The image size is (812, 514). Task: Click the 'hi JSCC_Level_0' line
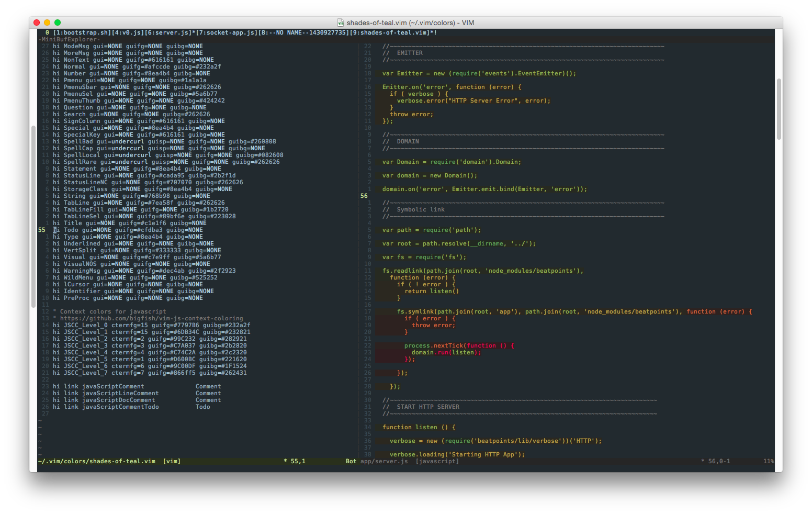point(151,325)
